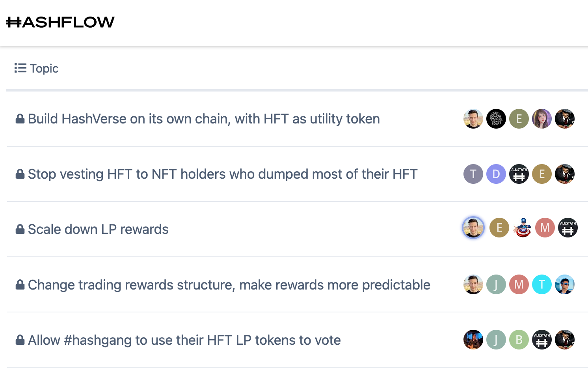588x370 pixels.
Task: Click the cyan T avatar in trading rewards row
Action: tap(542, 284)
